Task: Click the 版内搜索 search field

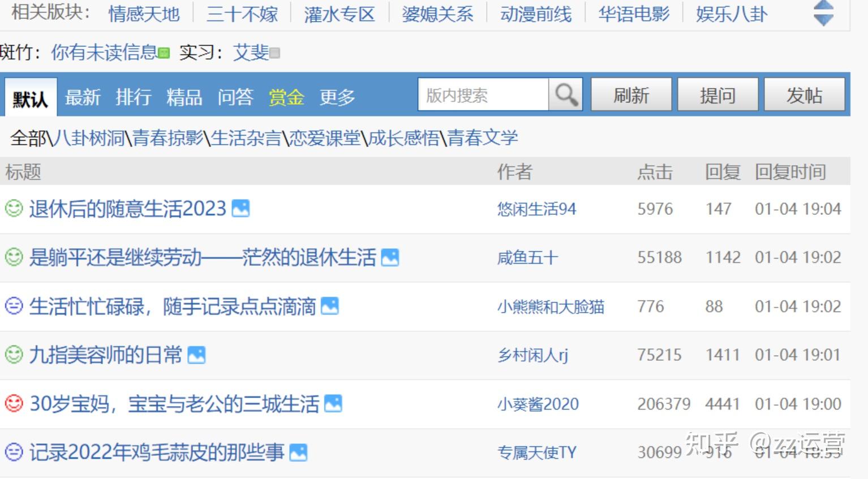Action: click(484, 94)
